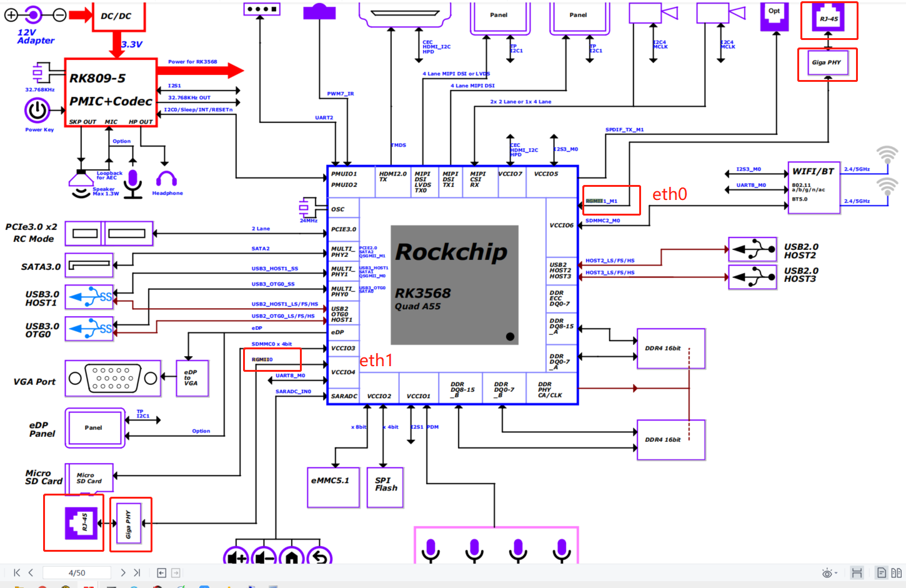Jump to the last page of the document
Viewport: 906px width, 588px height.
tap(137, 572)
